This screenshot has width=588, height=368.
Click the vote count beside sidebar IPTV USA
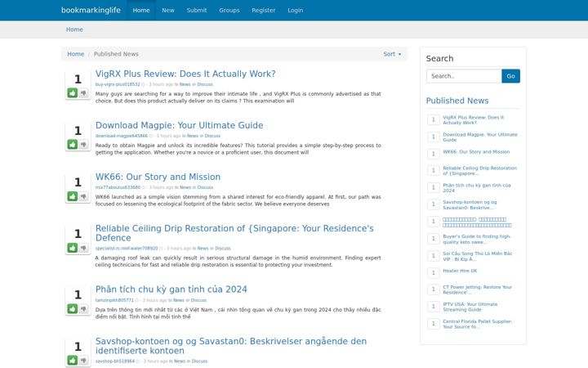tap(433, 307)
